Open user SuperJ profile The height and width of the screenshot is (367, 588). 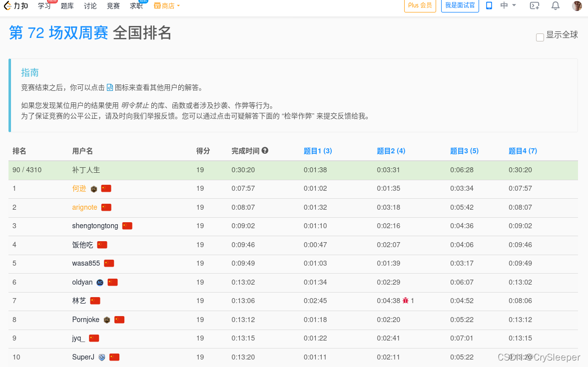click(83, 357)
